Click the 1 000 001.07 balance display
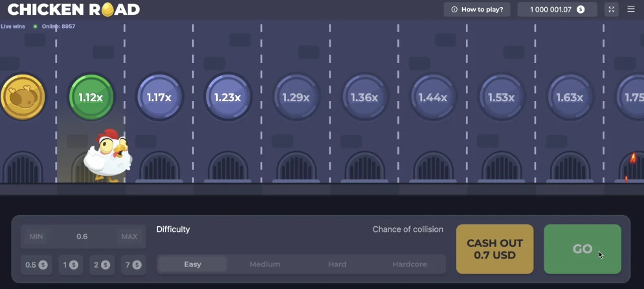 tap(557, 10)
